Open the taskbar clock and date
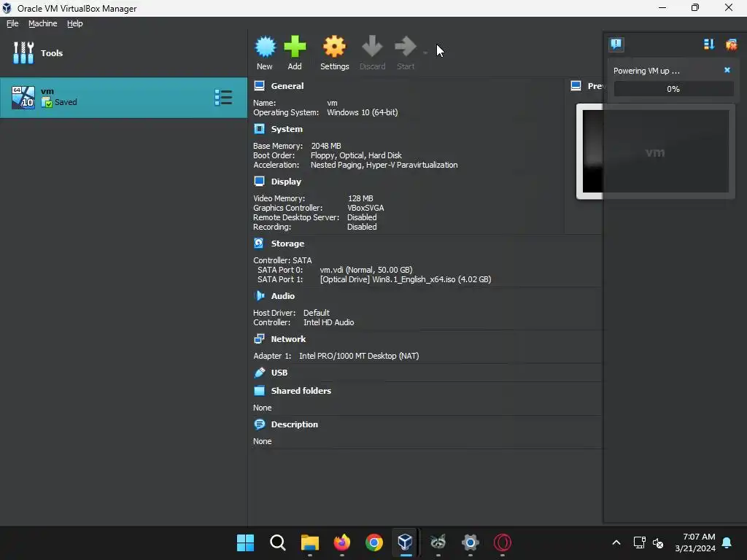The width and height of the screenshot is (747, 560). pyautogui.click(x=695, y=542)
